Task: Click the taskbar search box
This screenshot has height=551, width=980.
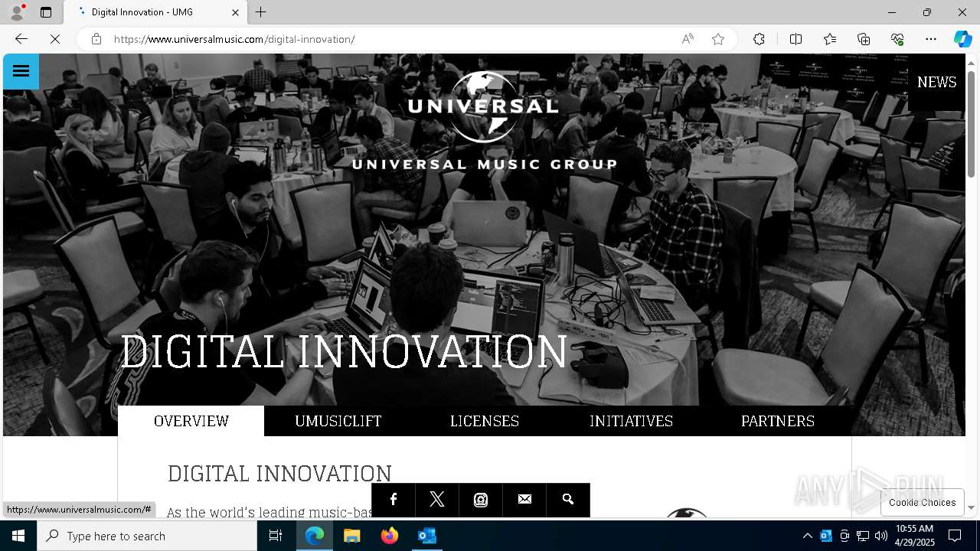Action: [x=147, y=536]
